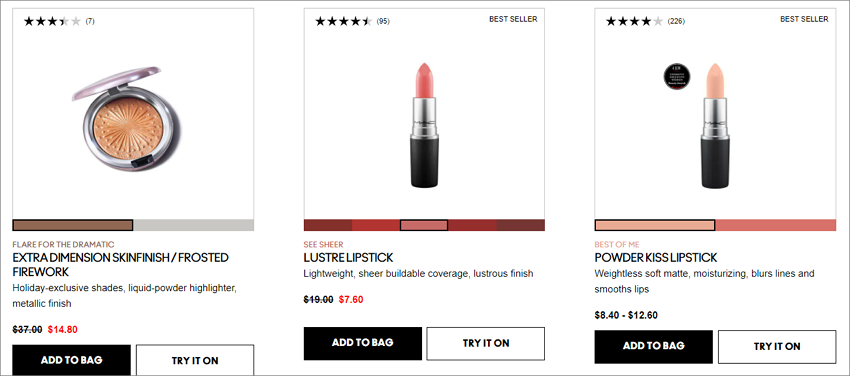Select the brown shade swatch for Skinfinish
The image size is (850, 376).
coord(73,225)
